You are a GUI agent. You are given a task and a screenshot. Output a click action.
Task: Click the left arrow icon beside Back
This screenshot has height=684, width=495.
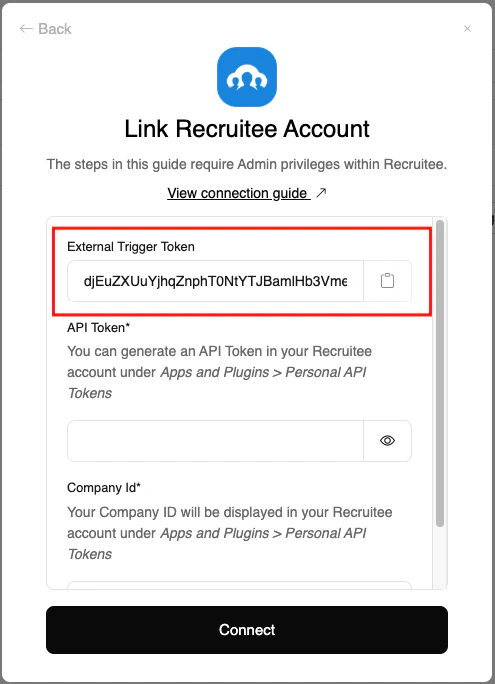coord(26,29)
